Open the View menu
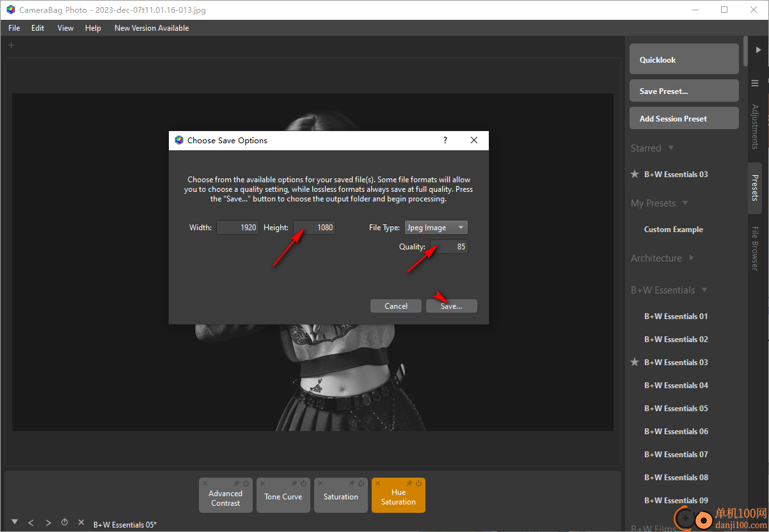Image resolution: width=769 pixels, height=532 pixels. pyautogui.click(x=65, y=28)
